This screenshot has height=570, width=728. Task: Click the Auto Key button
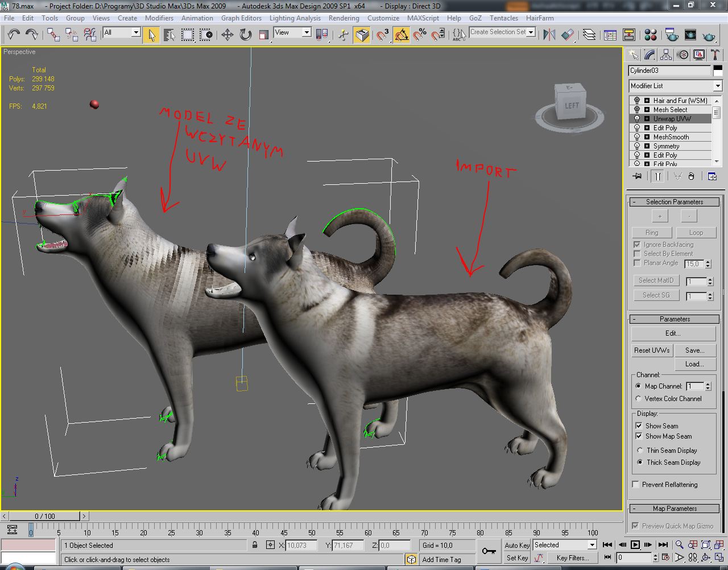coord(517,545)
